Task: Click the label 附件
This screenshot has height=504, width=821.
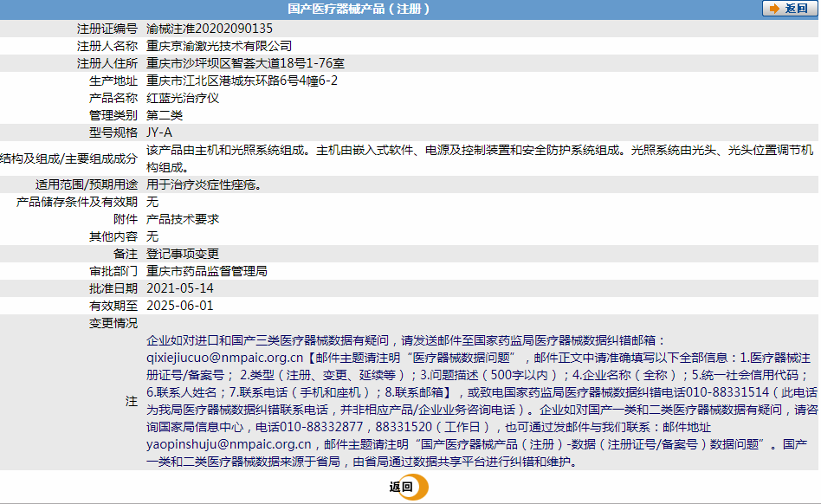Action: click(126, 219)
